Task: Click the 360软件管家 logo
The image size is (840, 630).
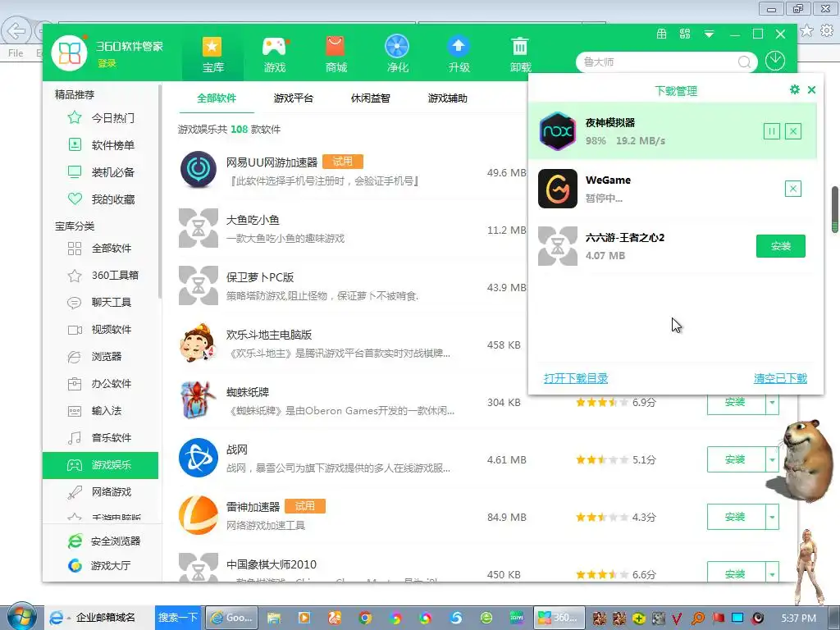Action: (70, 53)
